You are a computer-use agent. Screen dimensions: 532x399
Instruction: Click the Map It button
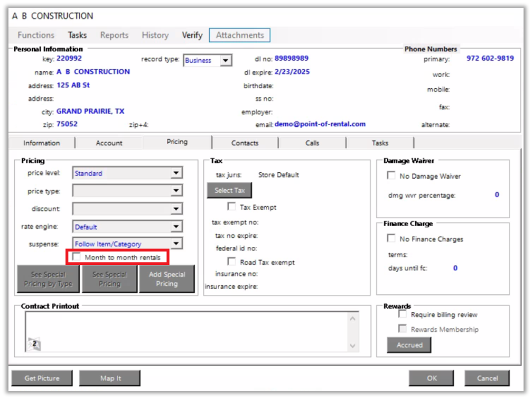coord(110,378)
